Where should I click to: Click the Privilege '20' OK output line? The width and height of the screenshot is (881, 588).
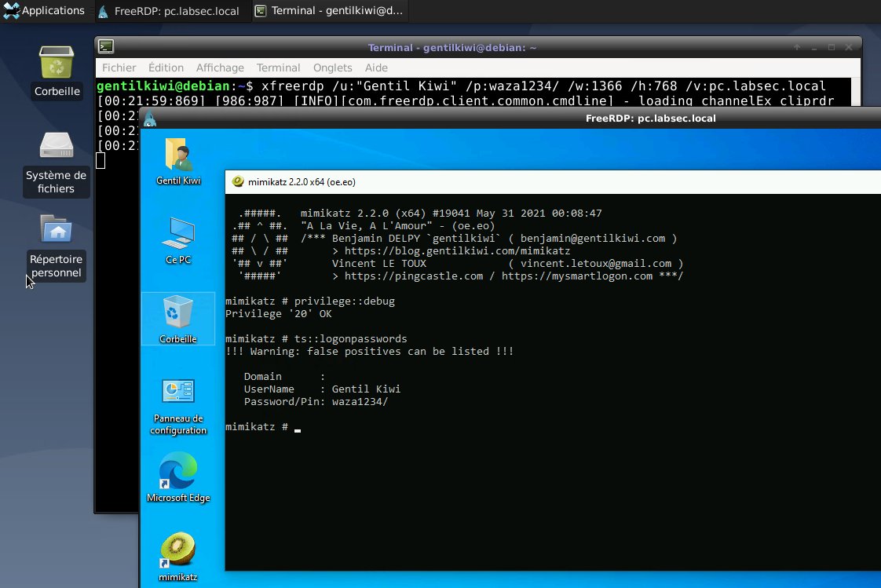tap(279, 313)
